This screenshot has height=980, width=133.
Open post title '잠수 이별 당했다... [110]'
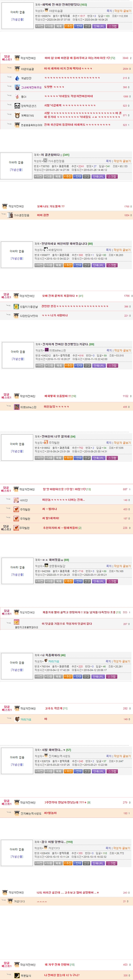pyautogui.click(x=57, y=842)
